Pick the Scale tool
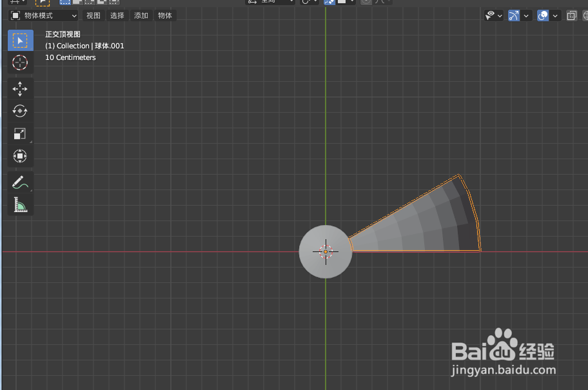The height and width of the screenshot is (390, 588). tap(20, 133)
